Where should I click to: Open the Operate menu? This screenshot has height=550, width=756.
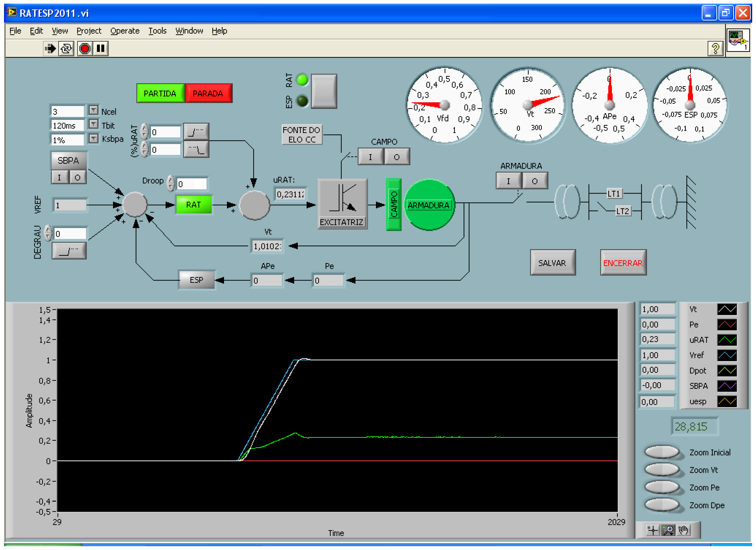click(x=125, y=31)
